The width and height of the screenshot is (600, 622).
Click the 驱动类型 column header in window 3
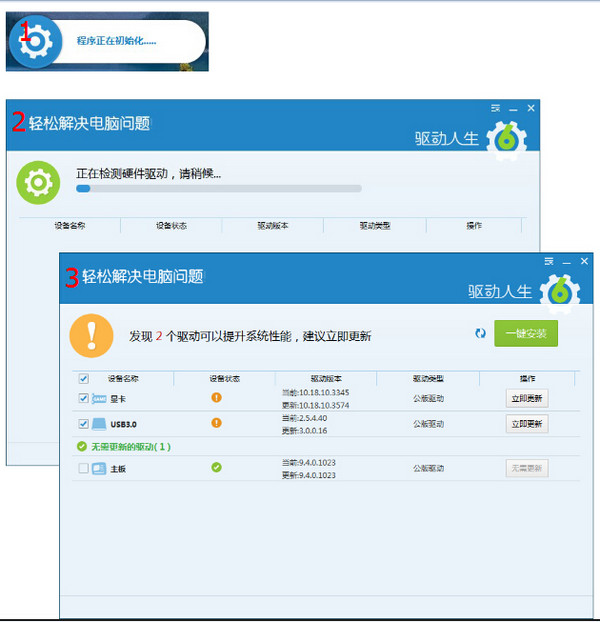428,378
